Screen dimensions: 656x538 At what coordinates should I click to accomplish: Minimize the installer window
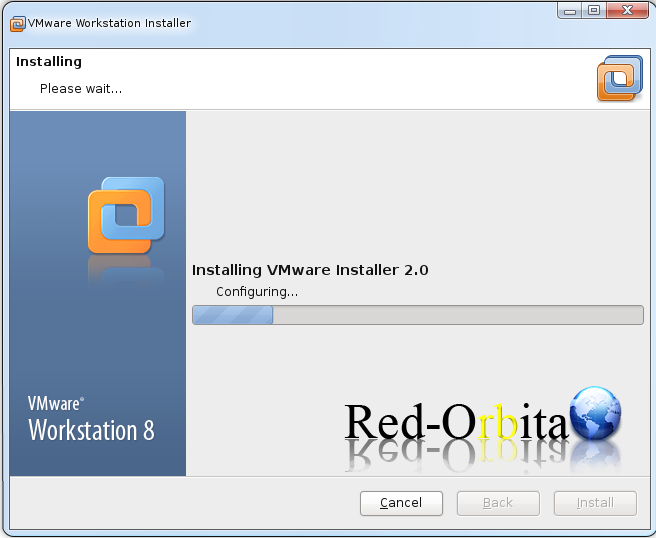coord(569,10)
